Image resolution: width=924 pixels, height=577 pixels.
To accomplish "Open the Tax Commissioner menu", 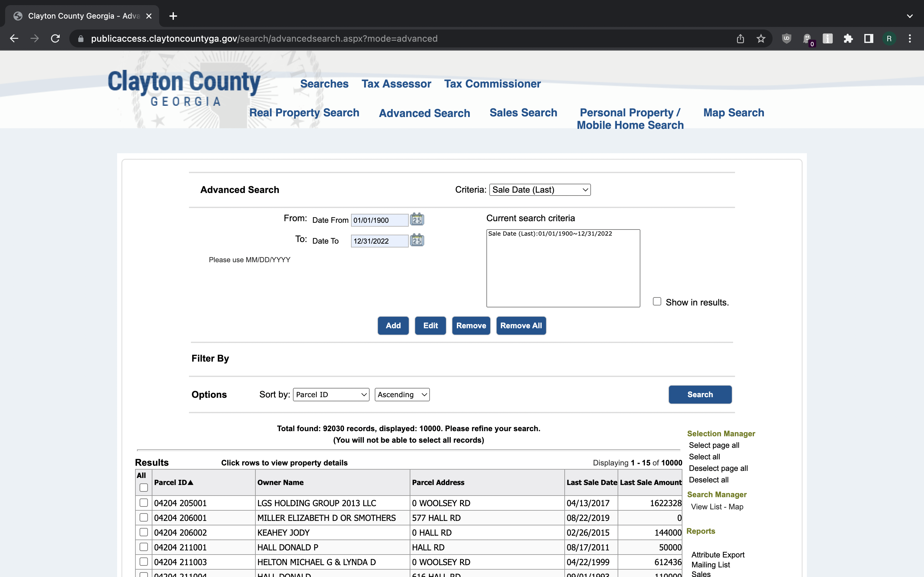I will [x=492, y=84].
